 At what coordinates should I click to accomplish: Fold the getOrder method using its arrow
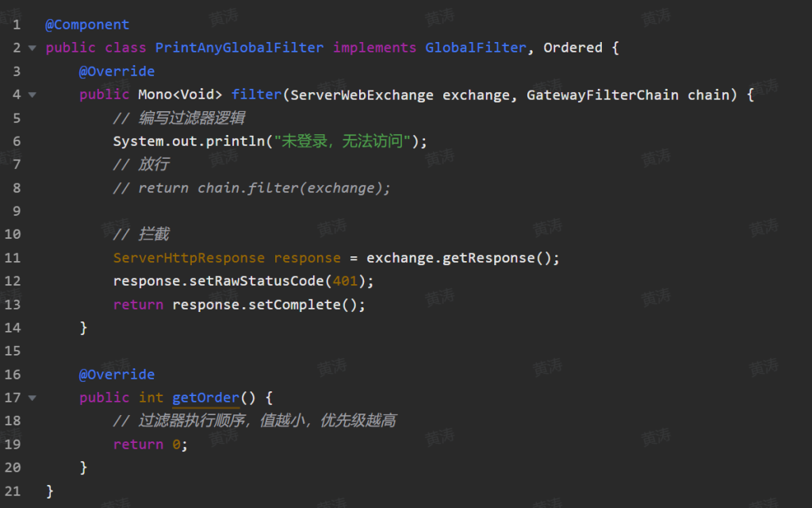pyautogui.click(x=32, y=398)
